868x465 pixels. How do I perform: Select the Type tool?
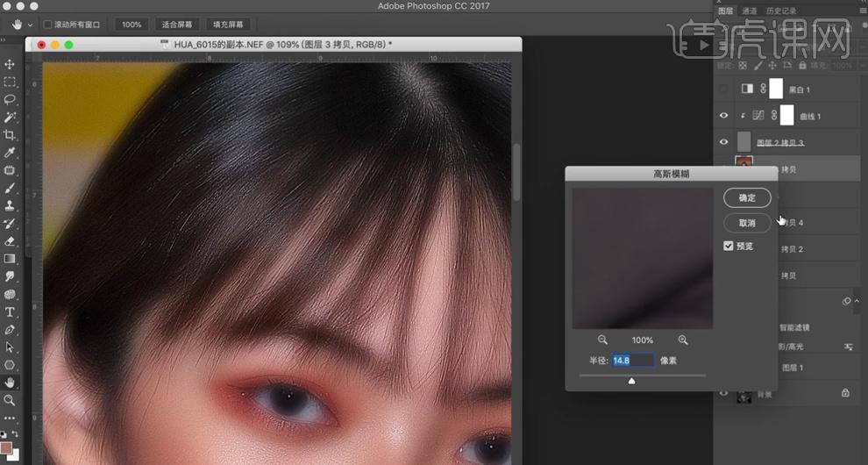coord(10,312)
